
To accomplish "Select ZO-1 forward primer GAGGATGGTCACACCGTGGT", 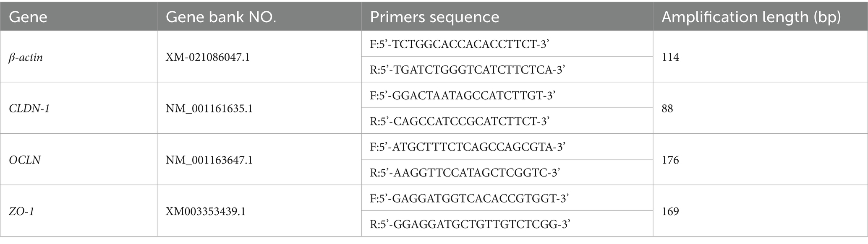I will click(469, 198).
